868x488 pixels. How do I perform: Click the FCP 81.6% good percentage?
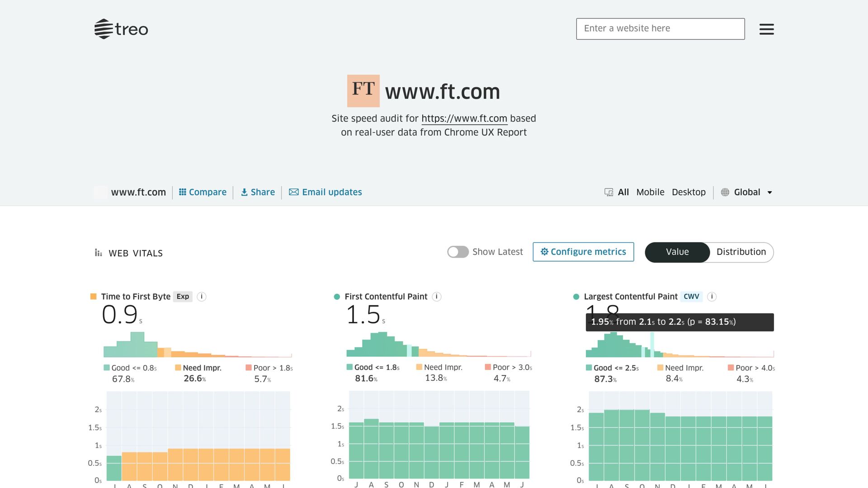coord(366,378)
